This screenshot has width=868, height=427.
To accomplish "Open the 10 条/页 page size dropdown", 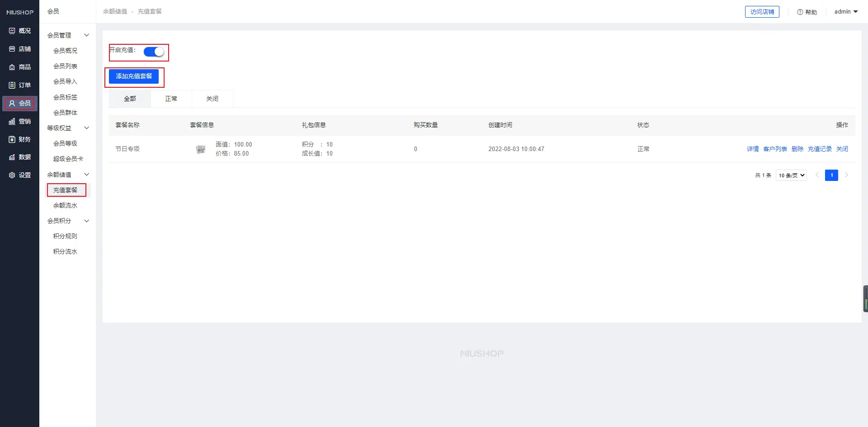I will [x=791, y=176].
